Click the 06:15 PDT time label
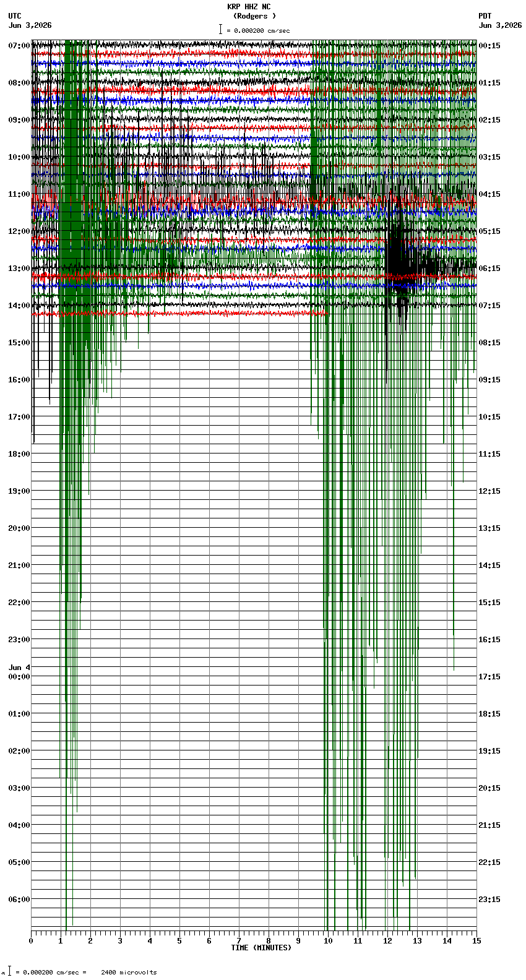Screen dimensions: 526x980 489,269
